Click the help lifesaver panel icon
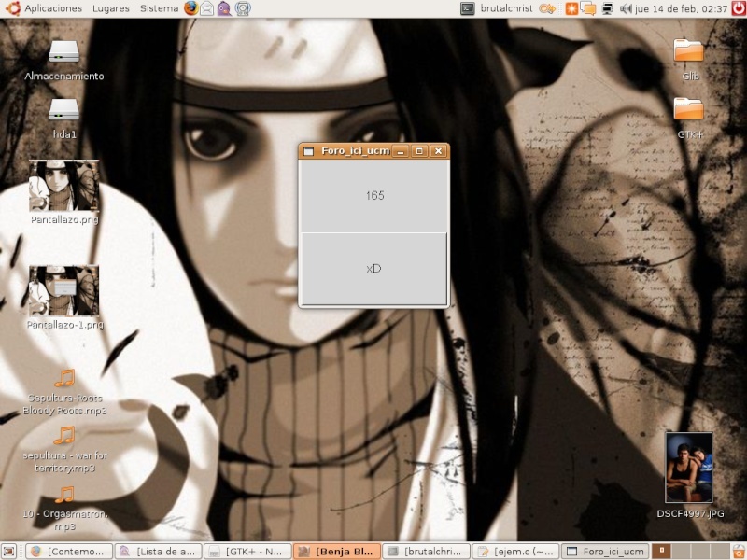This screenshot has width=747, height=560. pyautogui.click(x=243, y=8)
